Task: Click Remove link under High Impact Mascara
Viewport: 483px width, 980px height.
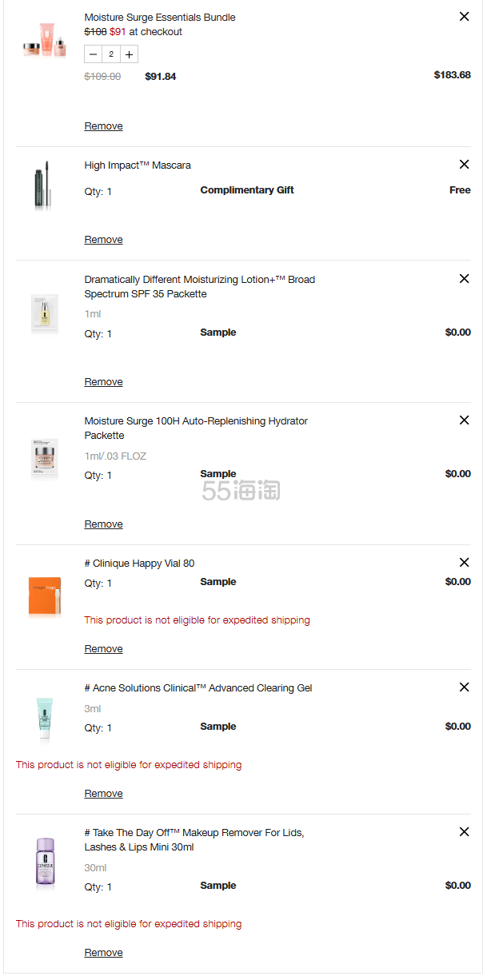Action: [x=104, y=240]
